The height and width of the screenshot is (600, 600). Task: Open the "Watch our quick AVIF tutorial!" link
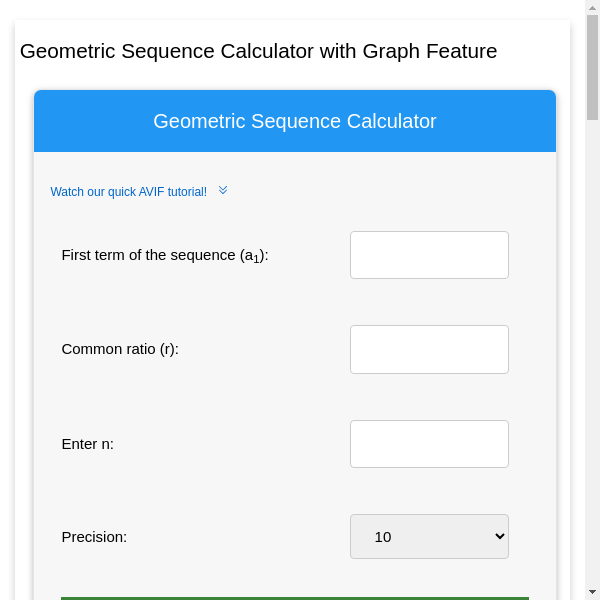click(x=128, y=192)
